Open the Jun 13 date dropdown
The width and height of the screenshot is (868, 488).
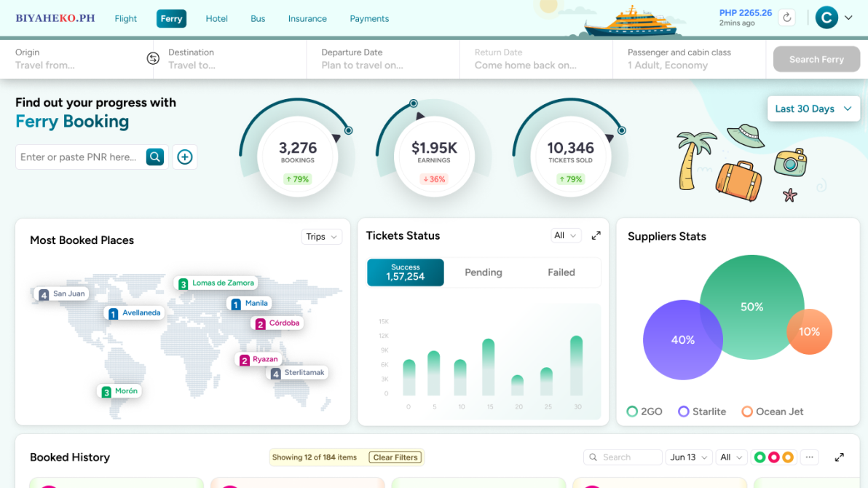689,457
